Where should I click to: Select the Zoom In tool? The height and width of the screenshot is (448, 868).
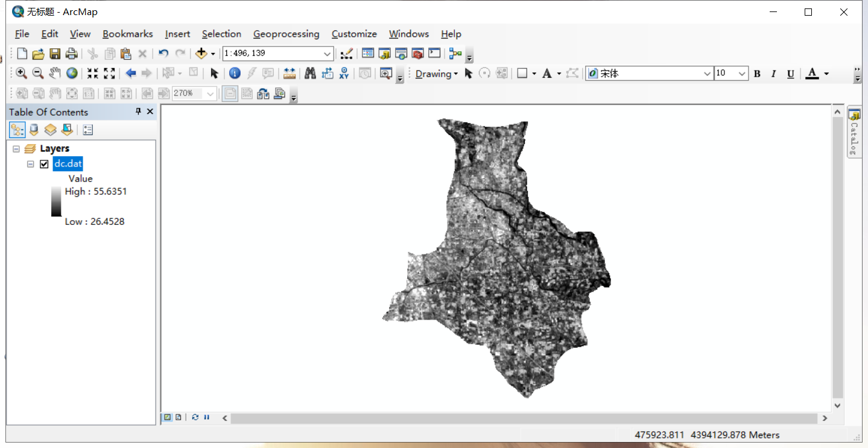coord(22,74)
